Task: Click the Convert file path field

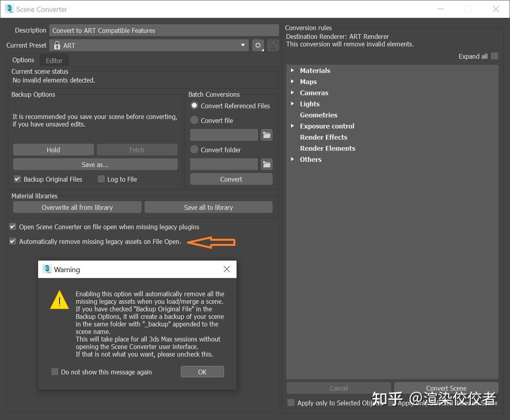Action: tap(224, 135)
